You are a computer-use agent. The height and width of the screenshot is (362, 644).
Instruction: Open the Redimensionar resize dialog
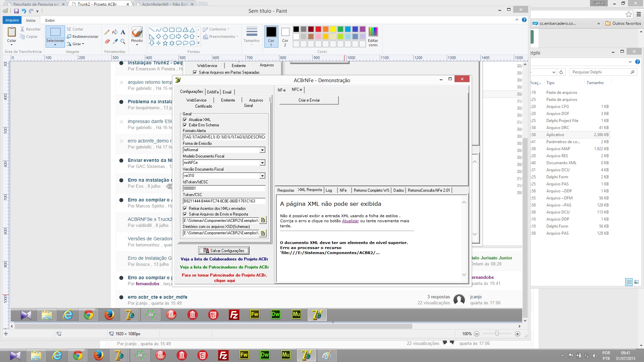(83, 37)
